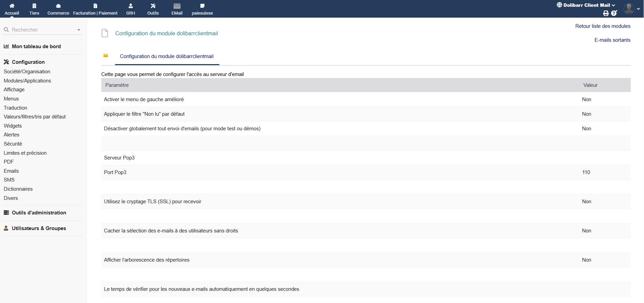Click the GRH user icon
The width and height of the screenshot is (644, 303).
click(130, 6)
